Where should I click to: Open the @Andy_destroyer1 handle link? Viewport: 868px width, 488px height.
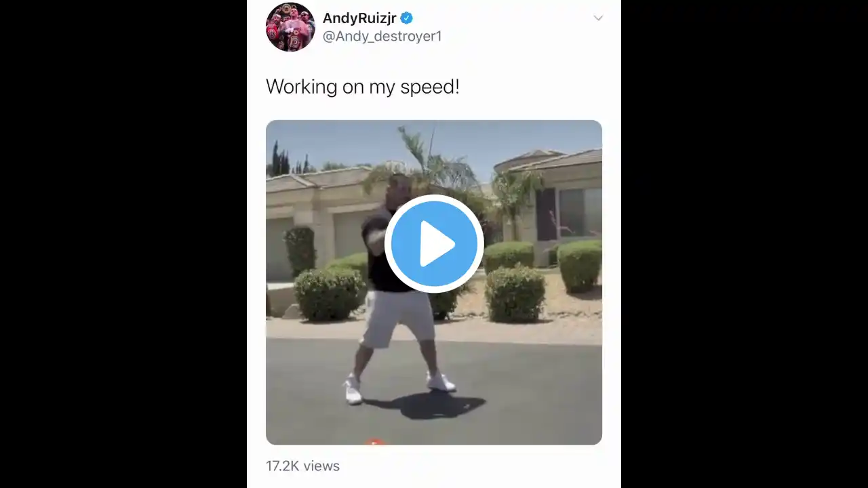coord(382,37)
